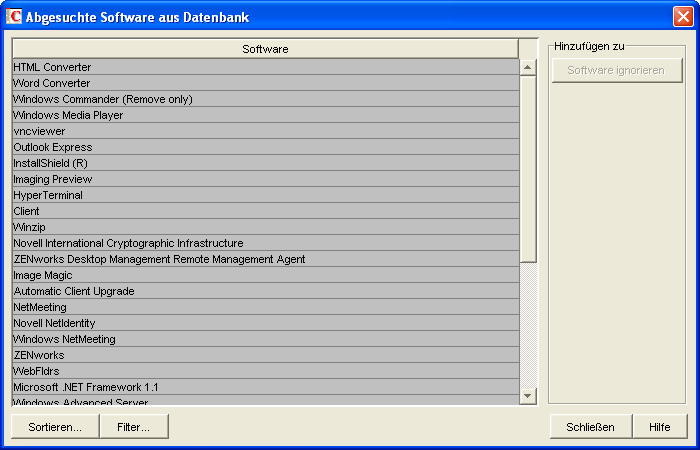
Task: Select the Novell NetIdentity row
Action: (x=266, y=323)
